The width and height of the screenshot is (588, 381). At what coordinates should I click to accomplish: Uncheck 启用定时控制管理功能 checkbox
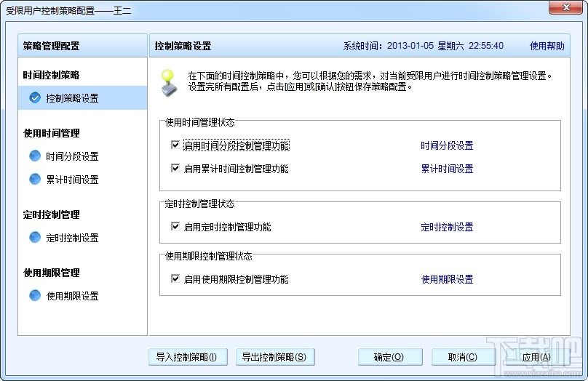point(175,226)
